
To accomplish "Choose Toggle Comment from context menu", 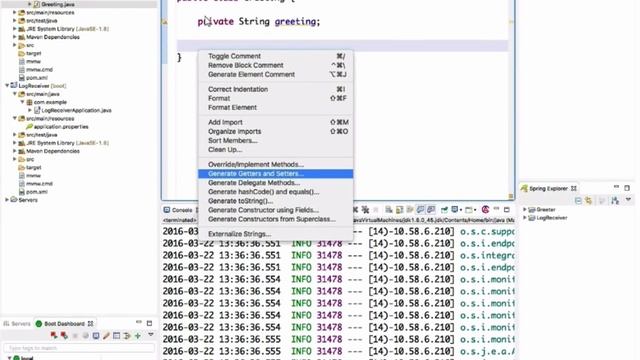I will (276, 56).
